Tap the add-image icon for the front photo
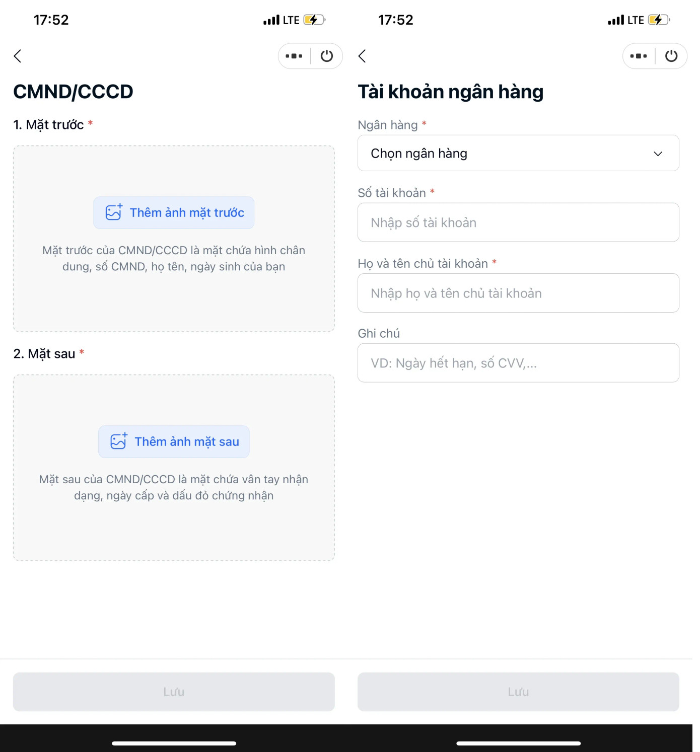 click(x=114, y=212)
